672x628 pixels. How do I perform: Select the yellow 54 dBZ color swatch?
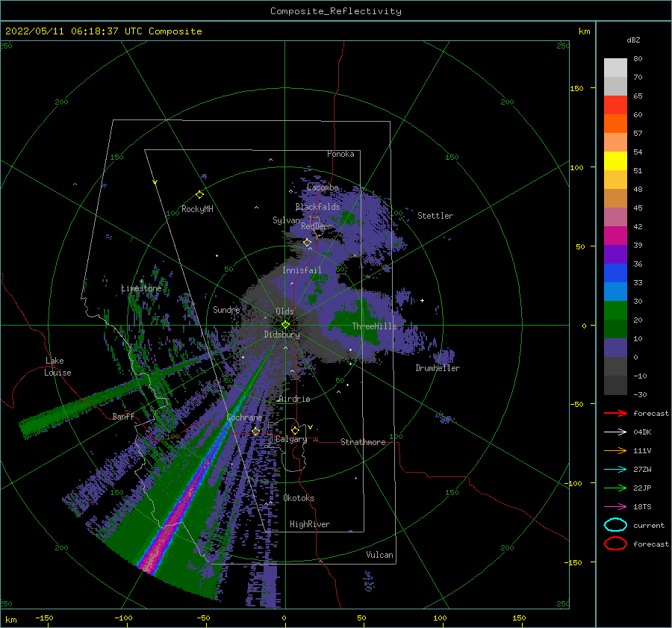point(615,161)
